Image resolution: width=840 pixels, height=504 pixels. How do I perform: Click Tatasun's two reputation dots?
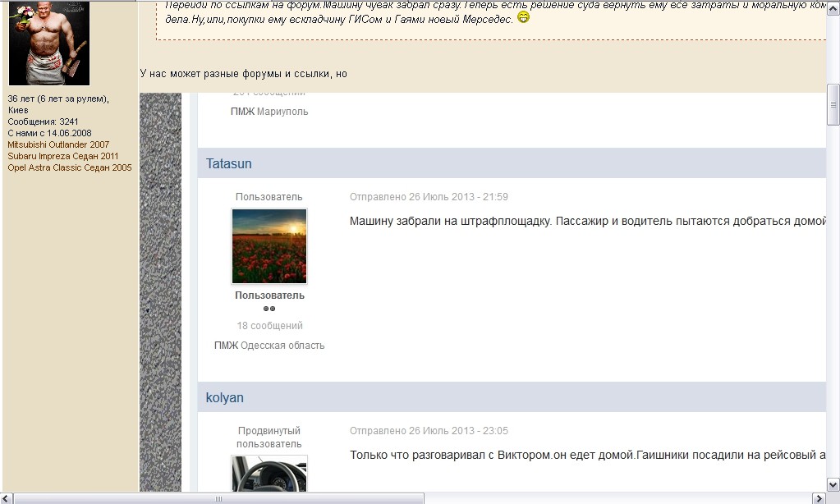[x=269, y=309]
